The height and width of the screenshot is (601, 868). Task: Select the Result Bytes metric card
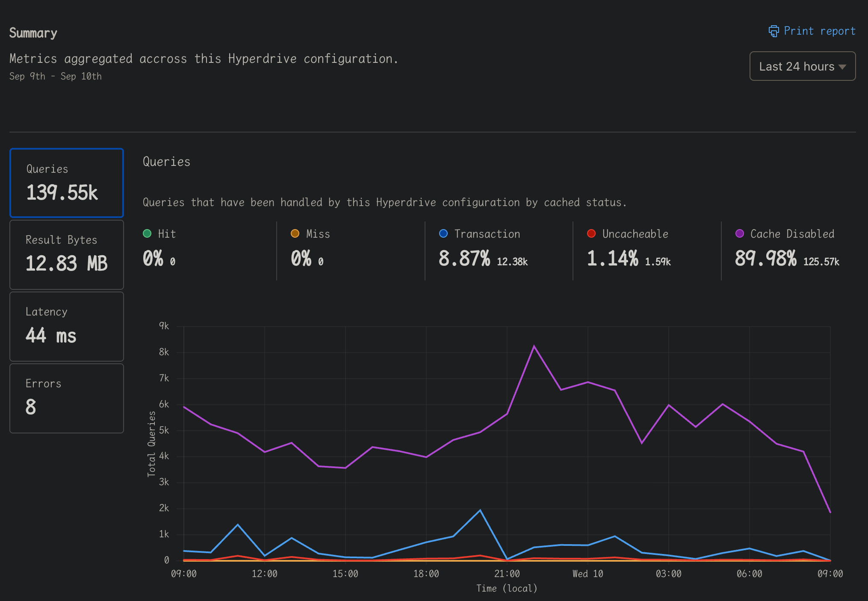pyautogui.click(x=67, y=255)
